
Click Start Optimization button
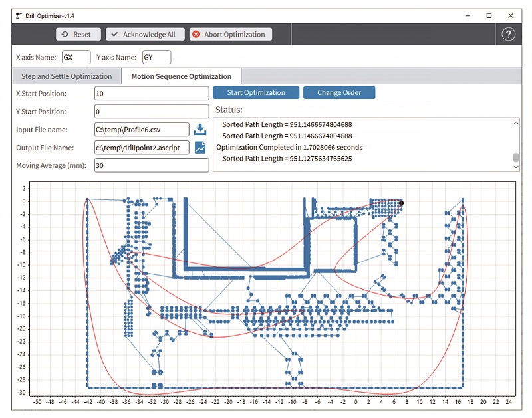(256, 92)
